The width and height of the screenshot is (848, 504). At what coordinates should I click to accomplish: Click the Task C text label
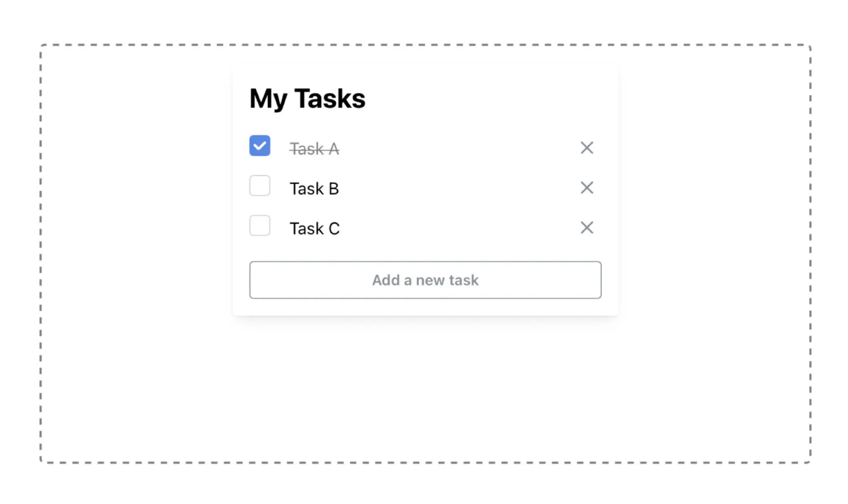315,228
